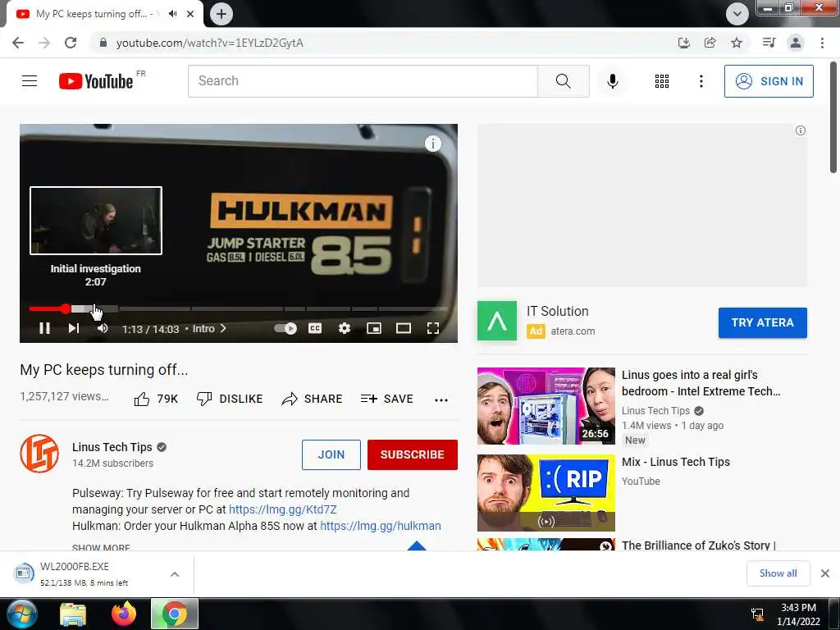Mute the tab via speaker icon
This screenshot has height=630, width=840.
point(172,14)
